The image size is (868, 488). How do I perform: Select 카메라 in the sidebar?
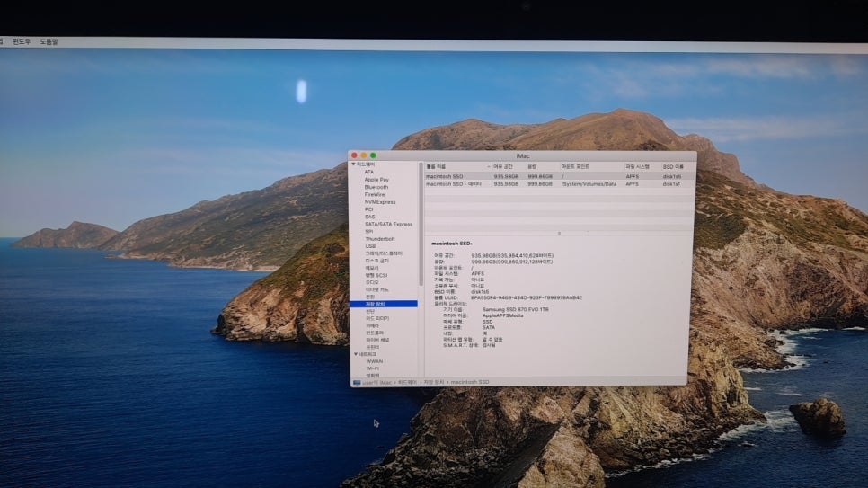point(373,325)
